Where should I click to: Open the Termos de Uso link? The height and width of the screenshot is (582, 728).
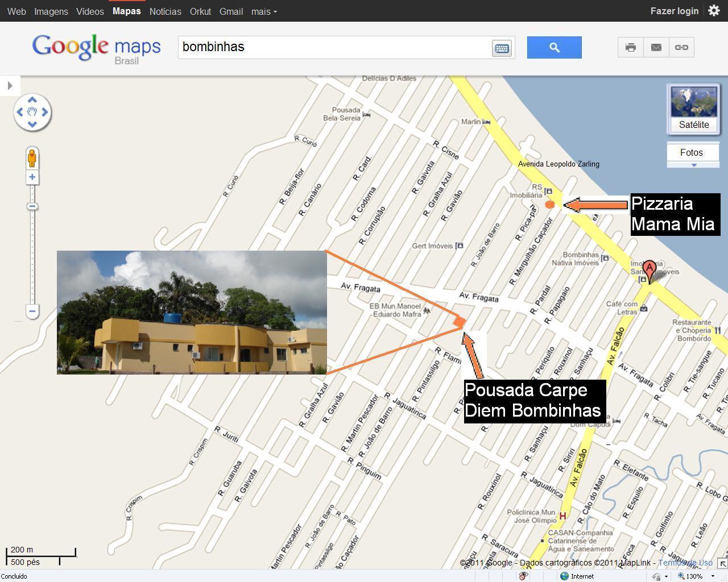click(685, 563)
